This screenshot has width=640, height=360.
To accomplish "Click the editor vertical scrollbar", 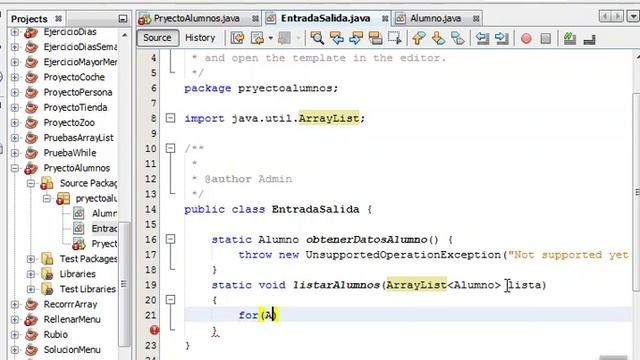I will pos(636,192).
